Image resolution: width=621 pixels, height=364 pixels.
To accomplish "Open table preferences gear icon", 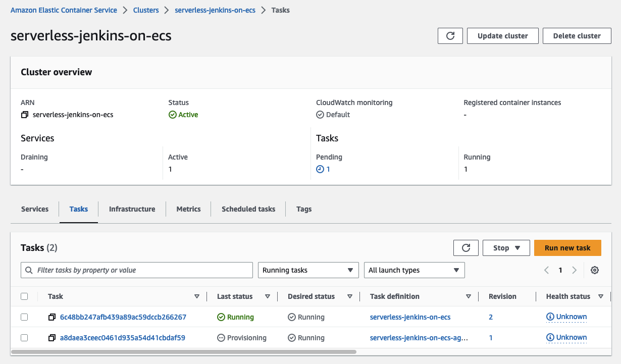I will (595, 271).
